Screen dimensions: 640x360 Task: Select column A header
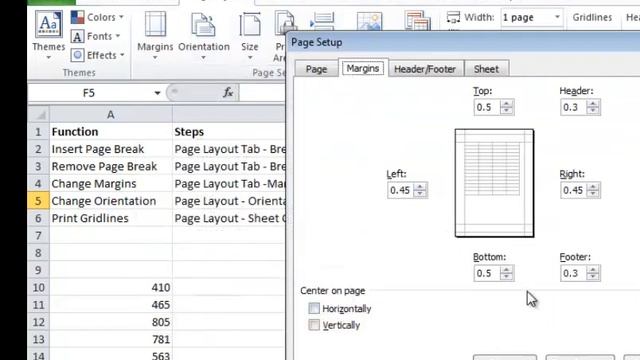click(x=111, y=115)
